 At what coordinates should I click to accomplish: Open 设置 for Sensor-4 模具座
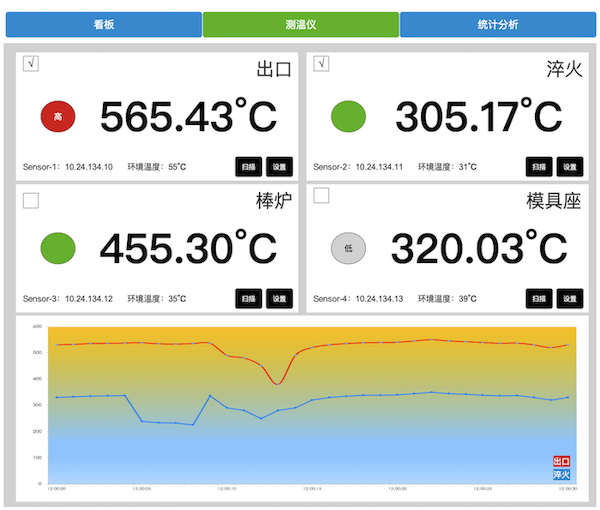point(569,298)
